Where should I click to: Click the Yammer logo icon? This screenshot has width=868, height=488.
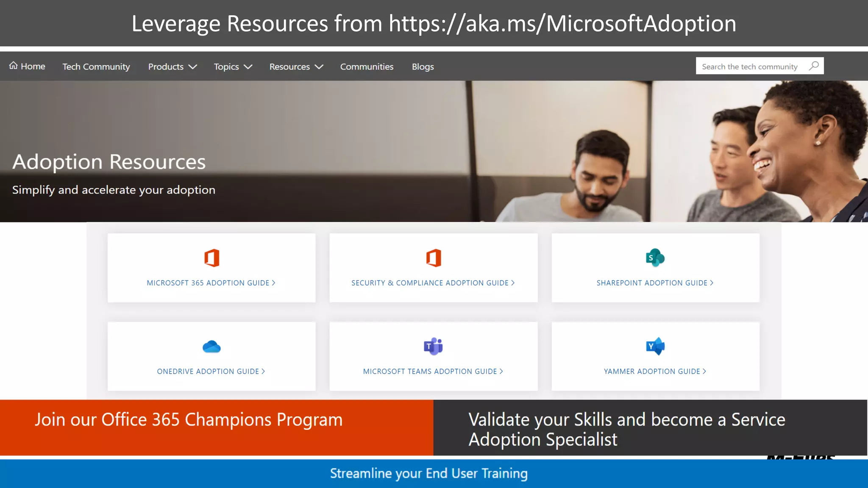pos(655,347)
